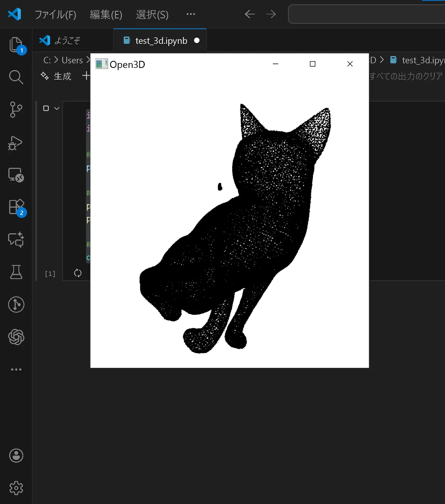Select the C: breadcrumb segment
445x504 pixels.
click(47, 60)
